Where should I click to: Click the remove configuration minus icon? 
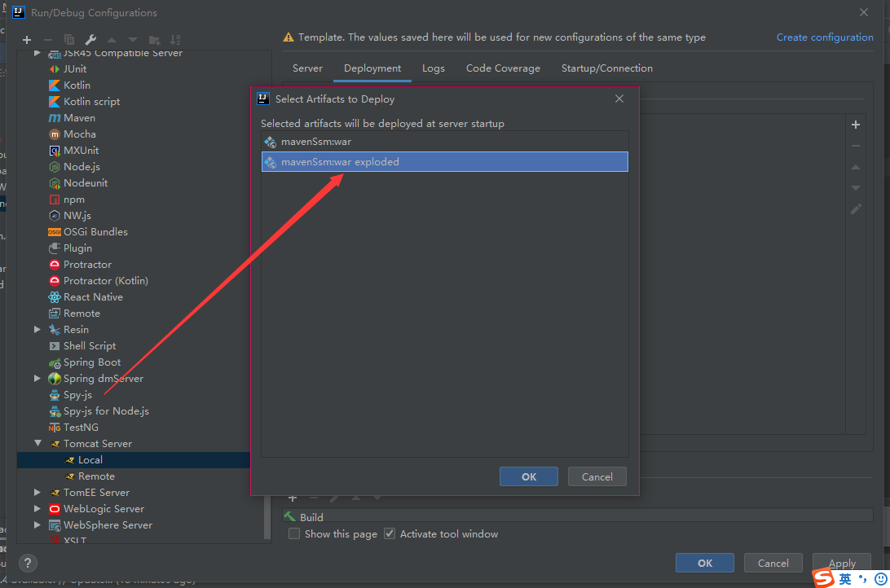click(47, 40)
